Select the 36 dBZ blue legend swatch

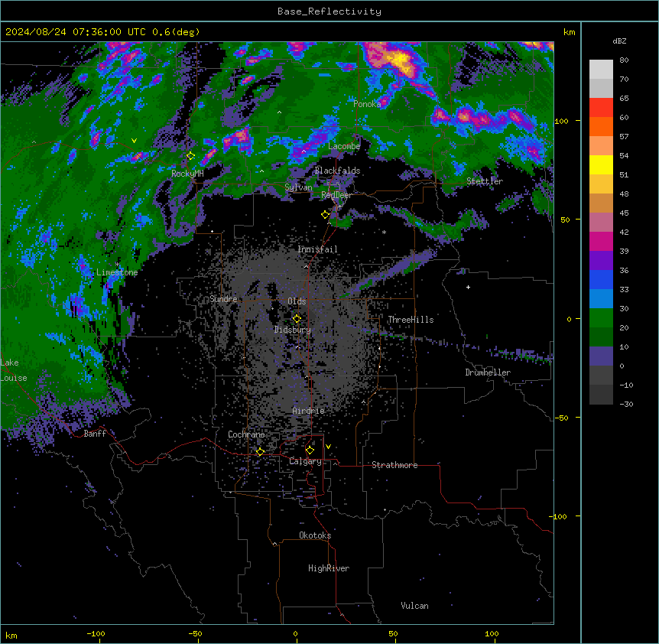click(601, 279)
